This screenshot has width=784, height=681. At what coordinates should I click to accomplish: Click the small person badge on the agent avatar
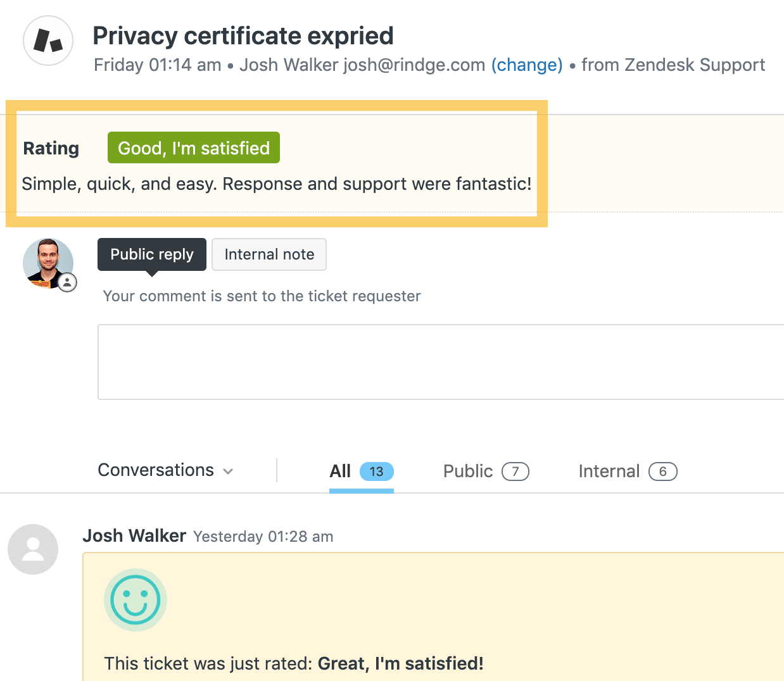tap(67, 283)
